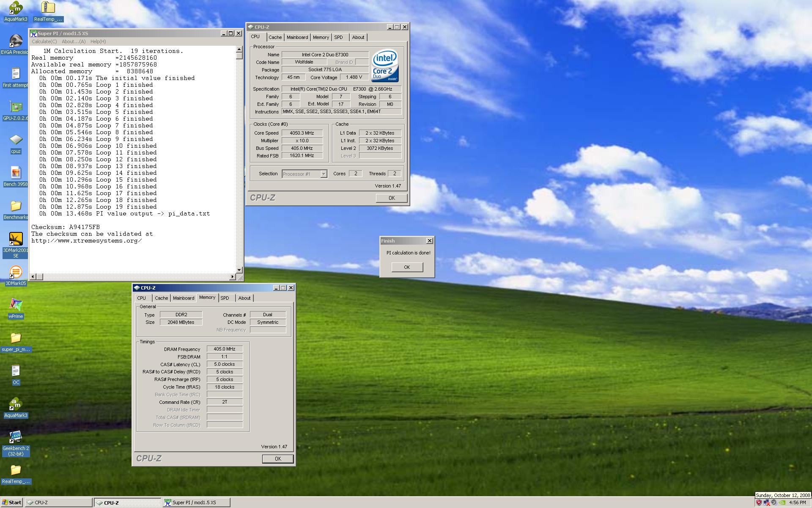Click the Level 2 3072 KBytes field
Screen dimensions: 812x508
tap(380, 148)
